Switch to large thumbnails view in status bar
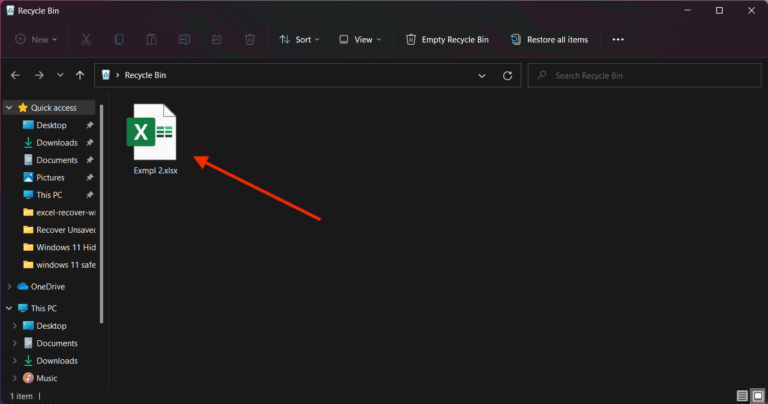This screenshot has height=404, width=768. [757, 396]
